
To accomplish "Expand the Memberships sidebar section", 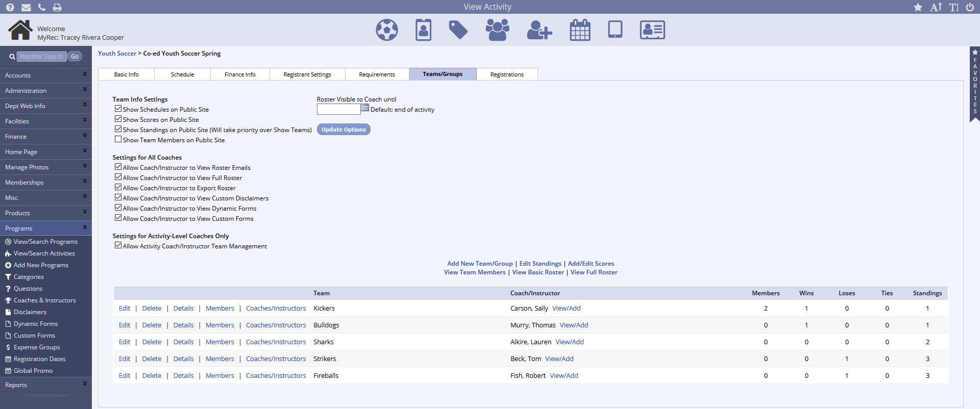I will 46,182.
